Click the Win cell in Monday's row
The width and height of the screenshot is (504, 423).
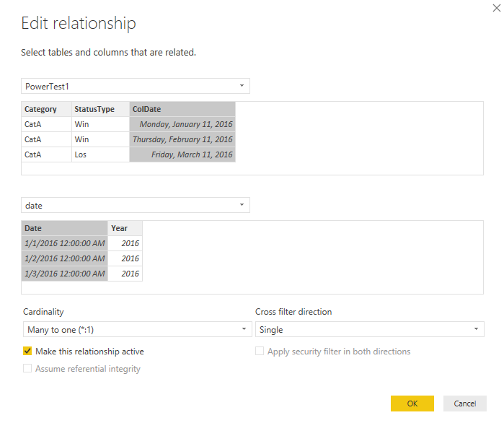tap(101, 124)
